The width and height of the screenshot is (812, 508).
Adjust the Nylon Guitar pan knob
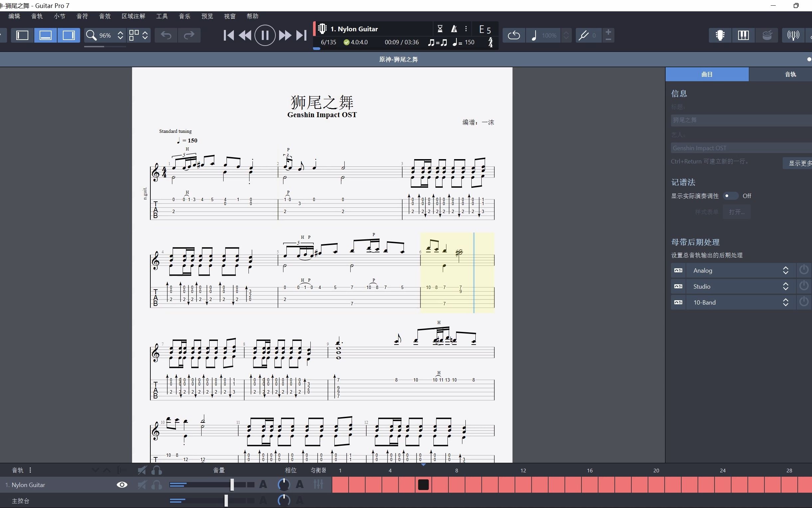[284, 485]
